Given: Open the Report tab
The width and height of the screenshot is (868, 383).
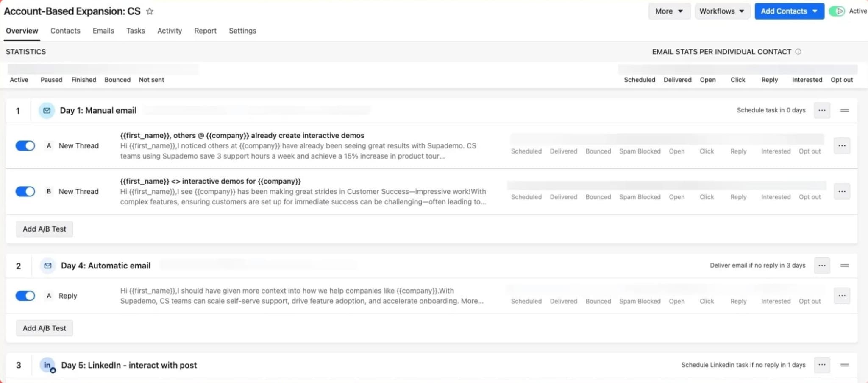Looking at the screenshot, I should coord(205,31).
